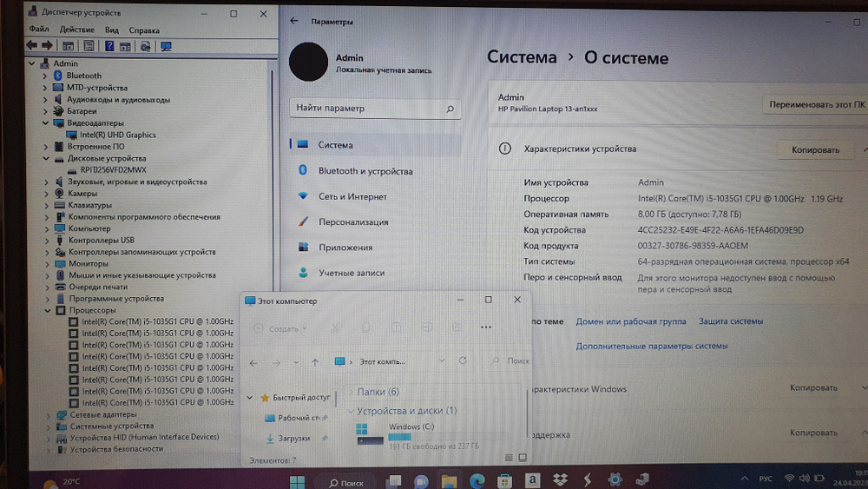The width and height of the screenshot is (868, 489).
Task: Select RPITJ256VFD2MWX disk device
Action: tap(114, 170)
